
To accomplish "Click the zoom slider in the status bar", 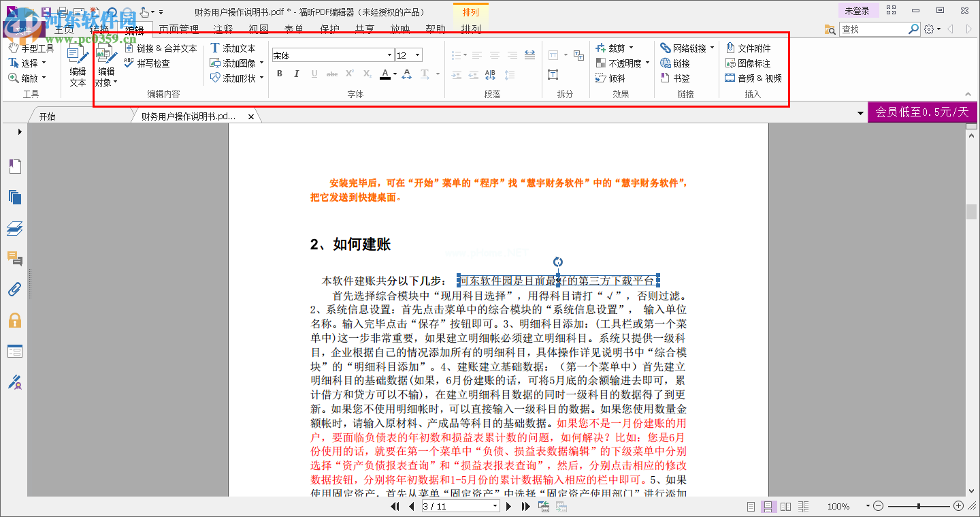I will pos(919,506).
